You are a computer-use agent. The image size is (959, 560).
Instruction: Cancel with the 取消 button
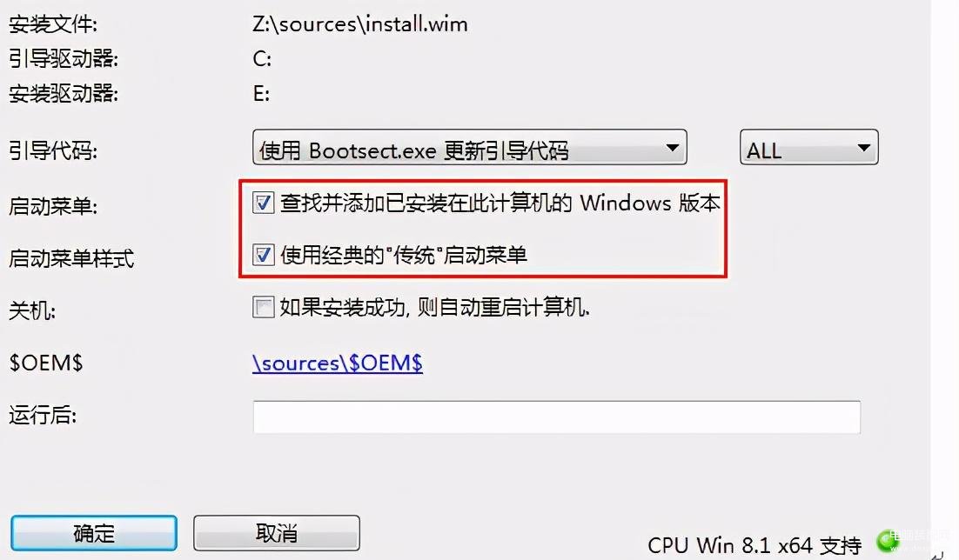277,532
